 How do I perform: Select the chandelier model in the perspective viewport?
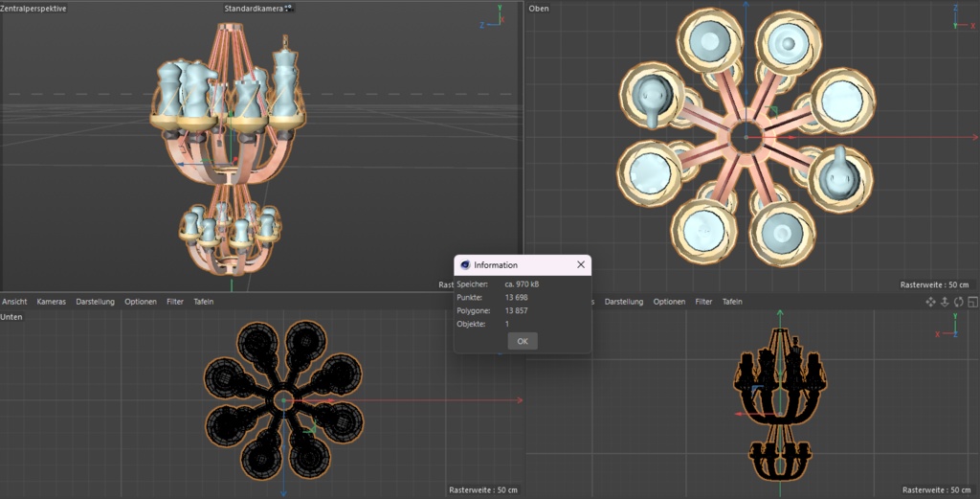230,150
